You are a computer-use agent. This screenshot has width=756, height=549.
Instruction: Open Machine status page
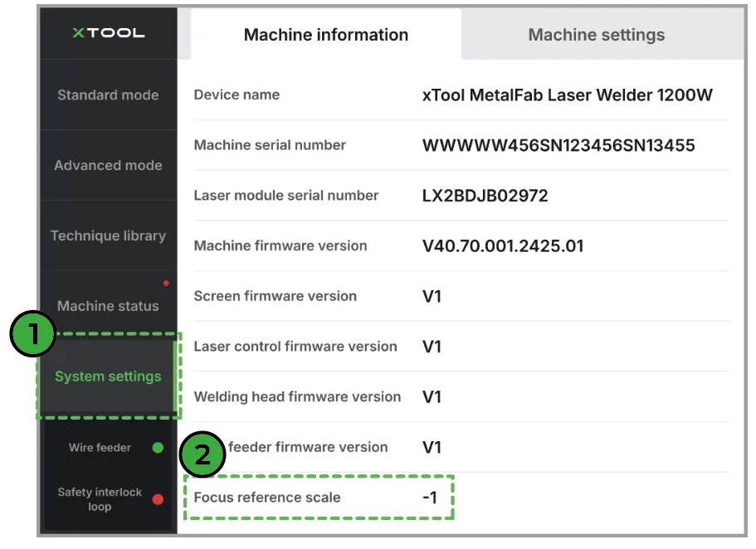(108, 306)
